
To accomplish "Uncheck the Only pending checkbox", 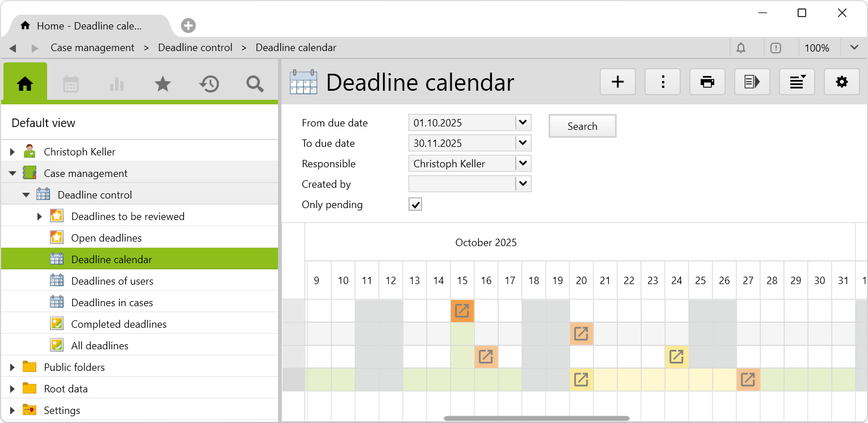I will point(415,205).
